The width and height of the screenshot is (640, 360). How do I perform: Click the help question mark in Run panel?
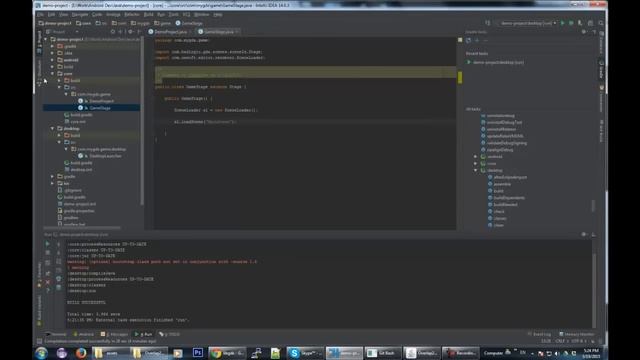click(48, 291)
